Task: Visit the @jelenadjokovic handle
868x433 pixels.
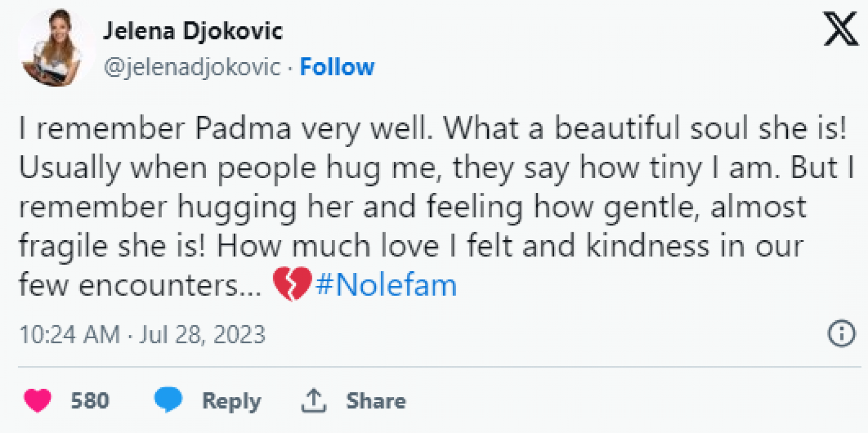Action: tap(191, 67)
